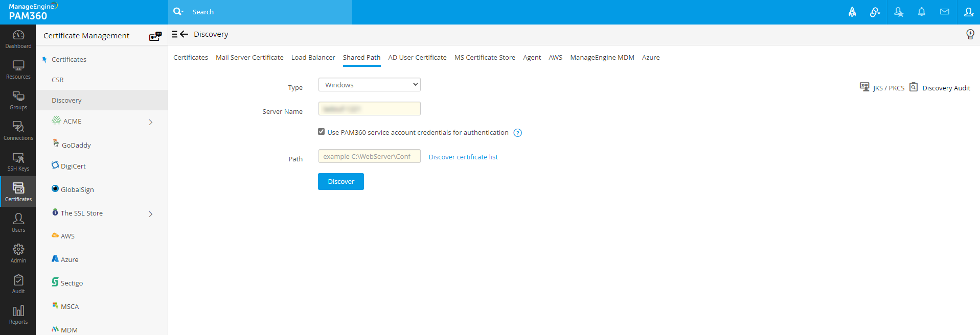The height and width of the screenshot is (335, 980).
Task: Click the rocket icon in header
Action: point(852,12)
